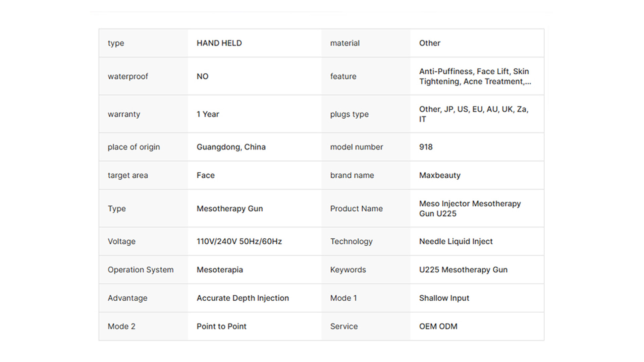The height and width of the screenshot is (362, 644).
Task: Click the plugs type label
Action: click(x=349, y=114)
